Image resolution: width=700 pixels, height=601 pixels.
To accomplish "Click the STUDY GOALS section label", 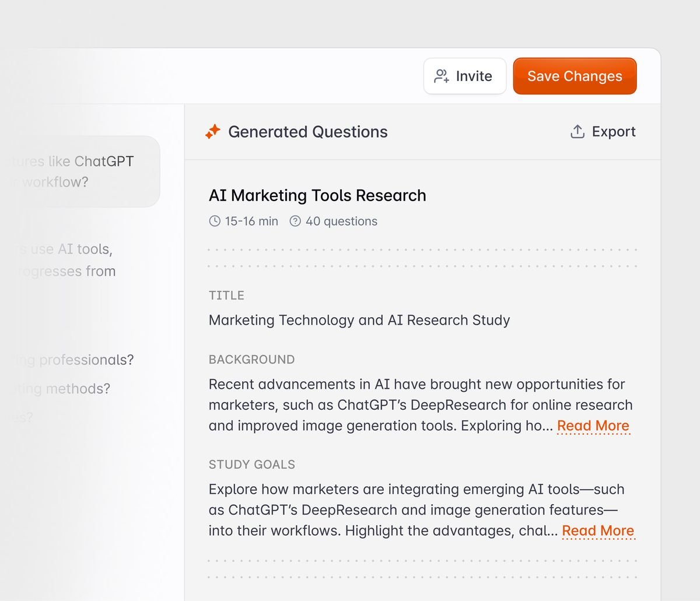I will pos(252,465).
